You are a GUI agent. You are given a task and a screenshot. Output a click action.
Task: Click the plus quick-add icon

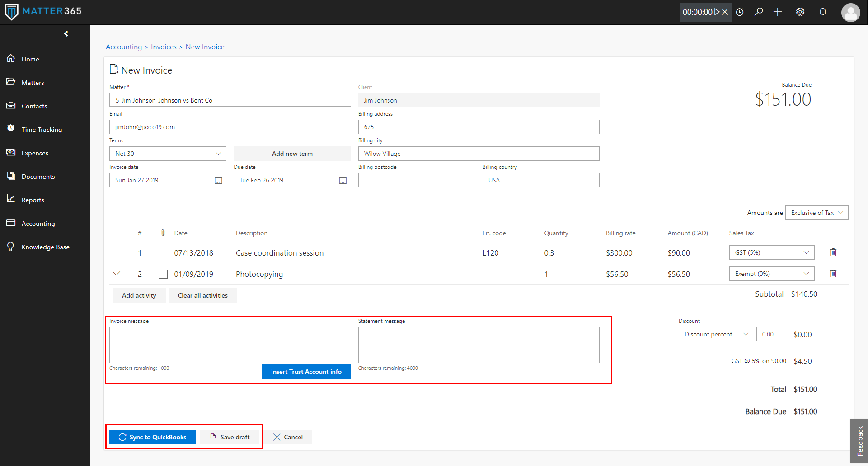coord(778,12)
